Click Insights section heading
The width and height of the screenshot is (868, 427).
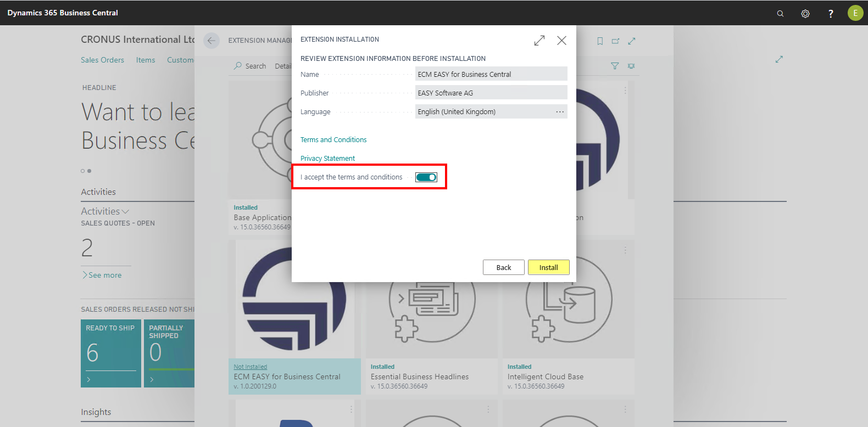96,412
